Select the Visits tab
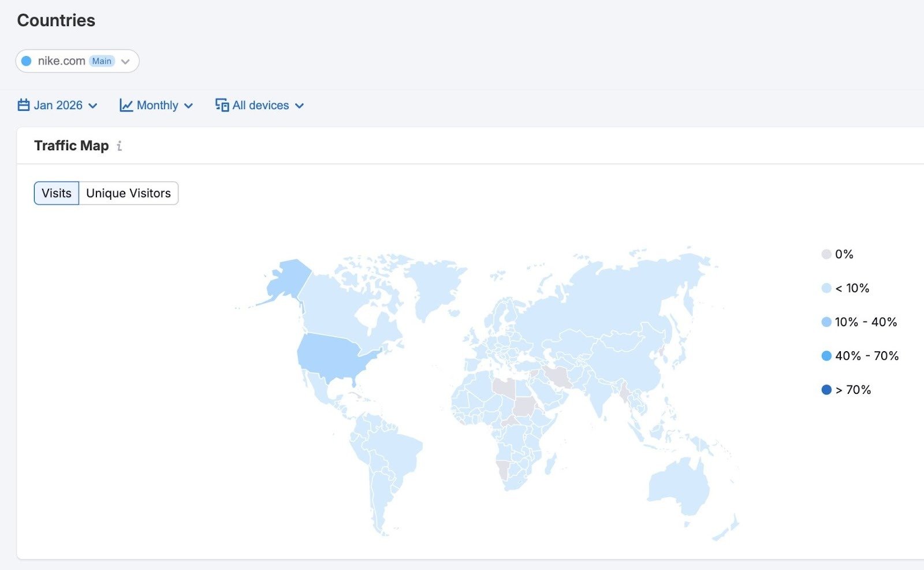 click(56, 193)
